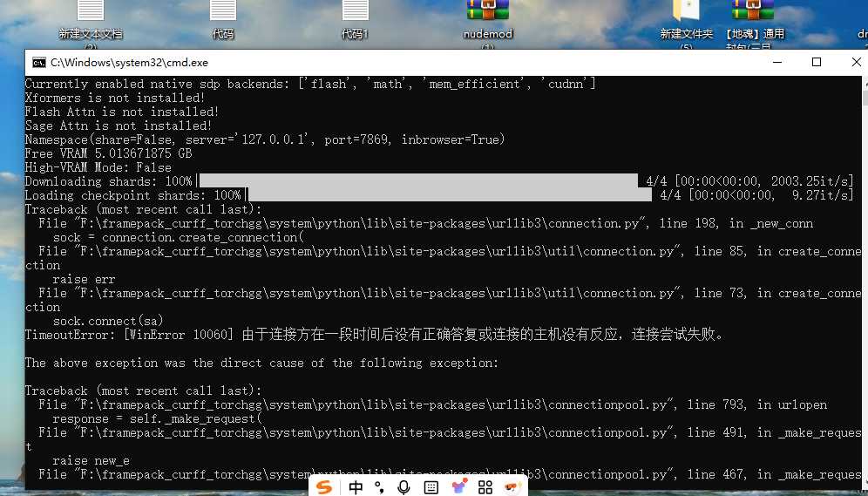Open the IME toolbox grid icon
The image size is (868, 496).
pos(485,486)
